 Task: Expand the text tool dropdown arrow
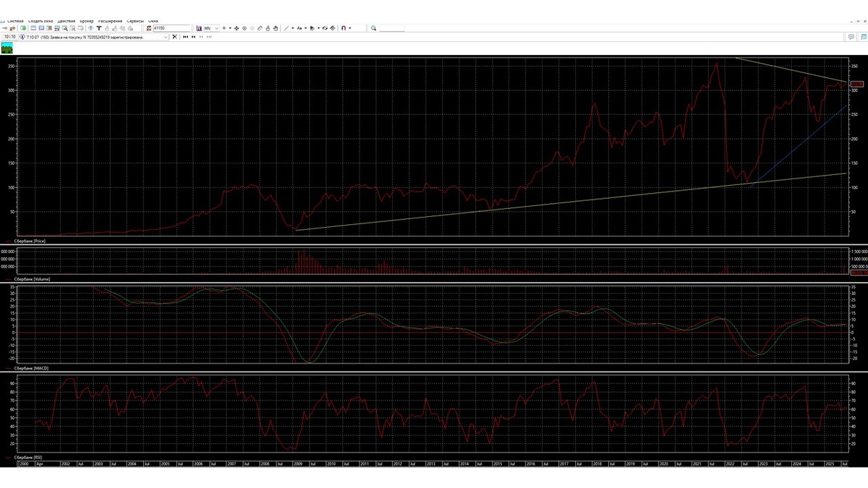coord(305,28)
